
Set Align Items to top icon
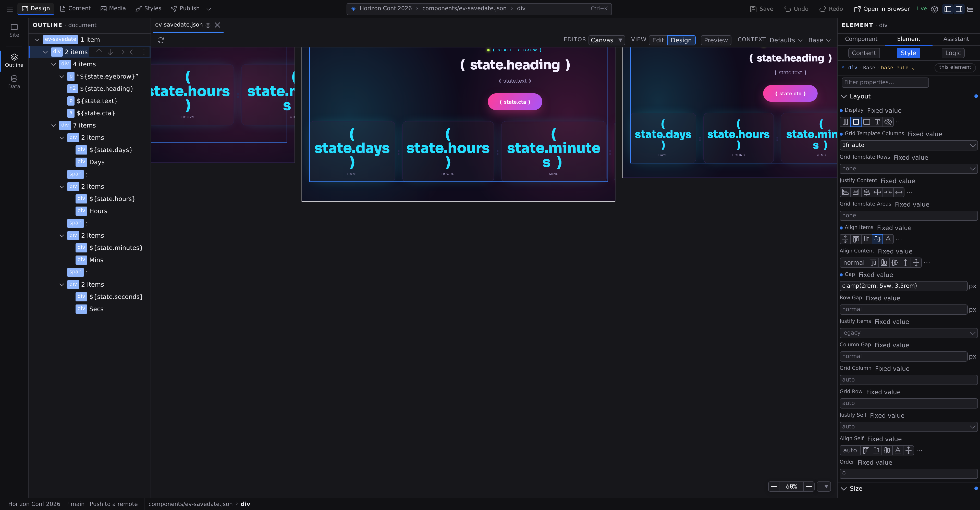point(856,239)
